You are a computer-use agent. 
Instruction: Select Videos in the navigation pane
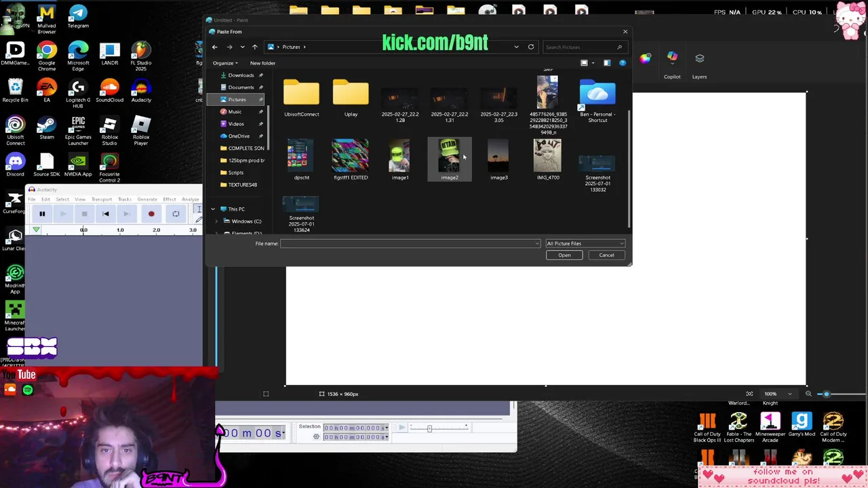click(235, 124)
